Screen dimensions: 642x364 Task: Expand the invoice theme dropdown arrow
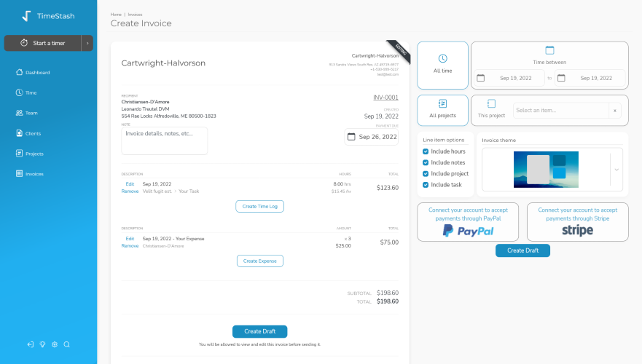click(x=616, y=170)
